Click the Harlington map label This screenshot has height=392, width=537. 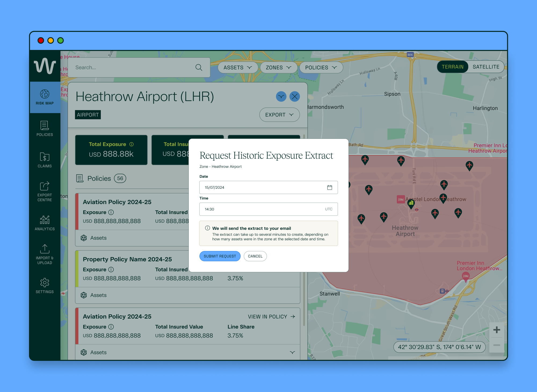click(x=485, y=108)
